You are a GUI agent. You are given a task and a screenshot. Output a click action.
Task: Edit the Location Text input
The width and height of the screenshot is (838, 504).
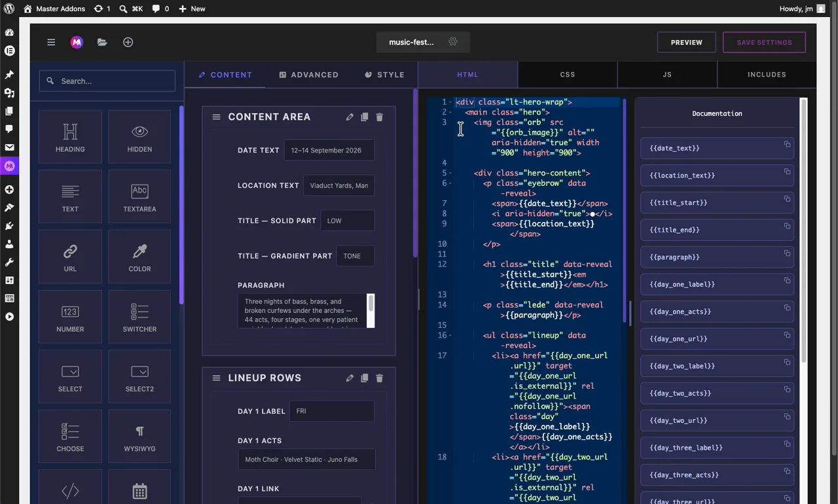pyautogui.click(x=338, y=186)
